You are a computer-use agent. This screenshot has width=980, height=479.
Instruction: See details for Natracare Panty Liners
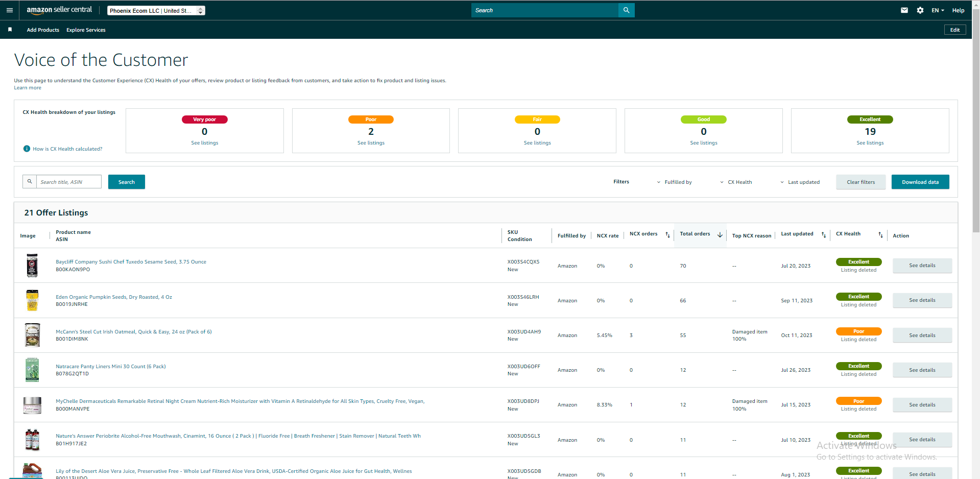point(922,370)
